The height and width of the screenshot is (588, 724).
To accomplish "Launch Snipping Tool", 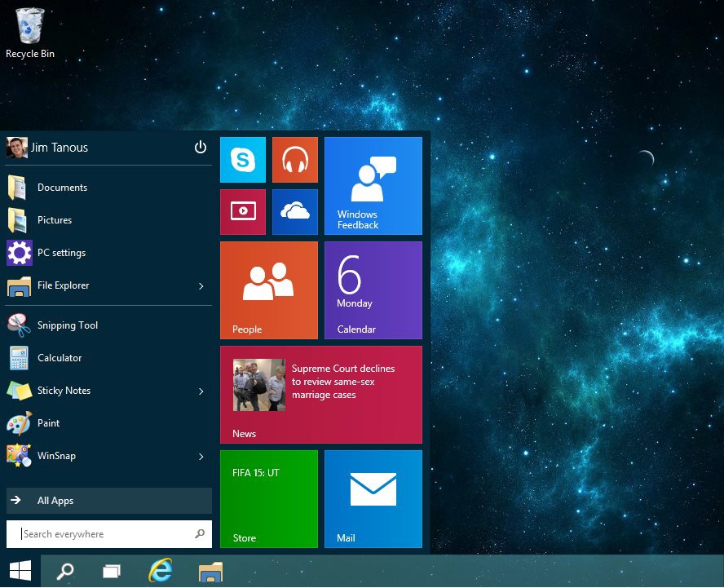I will (109, 325).
